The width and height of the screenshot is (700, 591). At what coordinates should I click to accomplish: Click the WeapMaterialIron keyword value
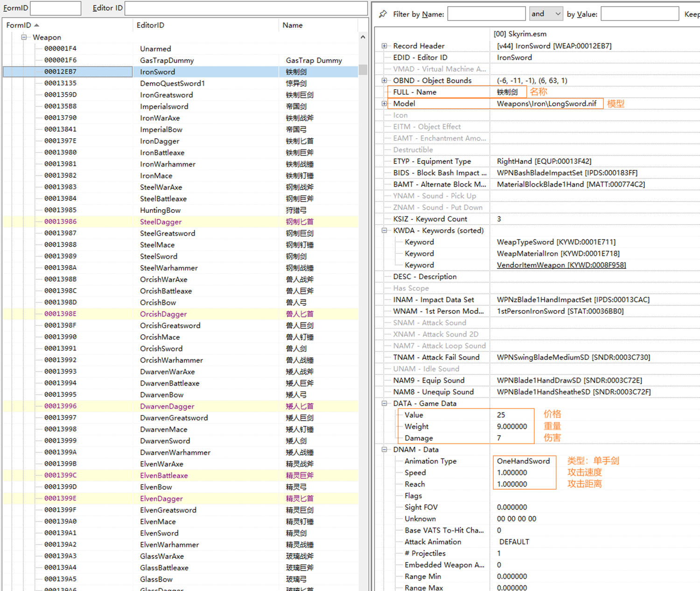pyautogui.click(x=558, y=253)
